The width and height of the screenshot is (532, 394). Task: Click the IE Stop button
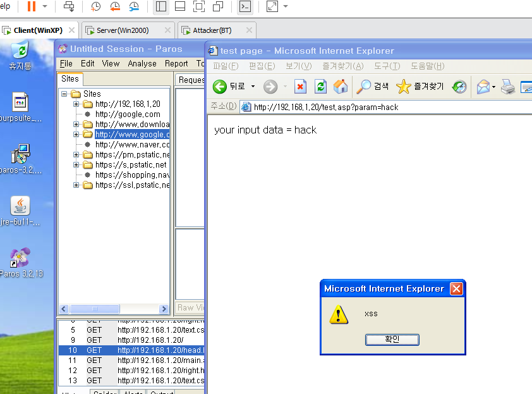[300, 87]
